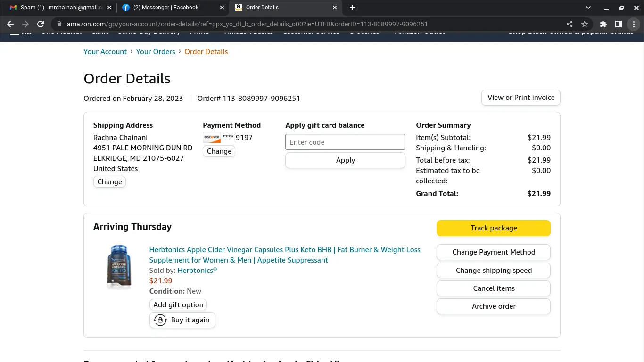Click the address bar URL

(x=247, y=24)
